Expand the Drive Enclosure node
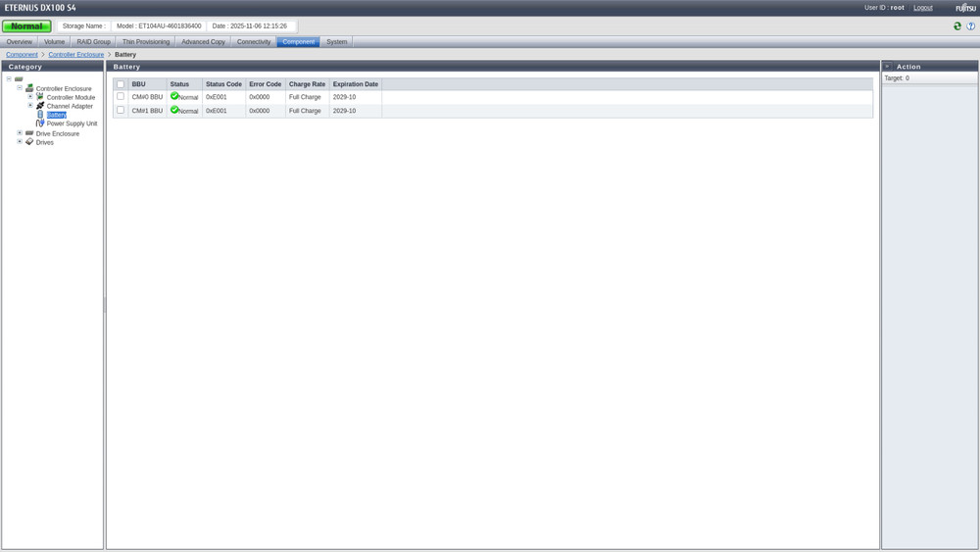The image size is (980, 552). click(20, 132)
